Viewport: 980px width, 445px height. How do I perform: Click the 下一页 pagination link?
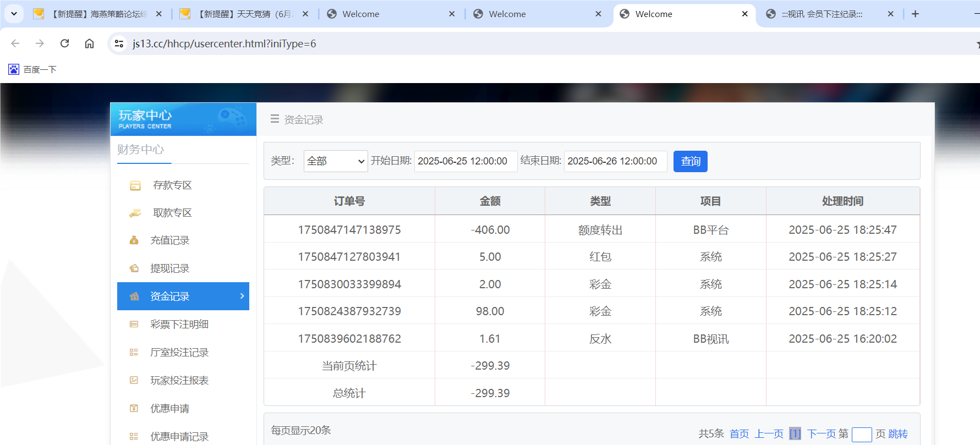[x=821, y=434]
